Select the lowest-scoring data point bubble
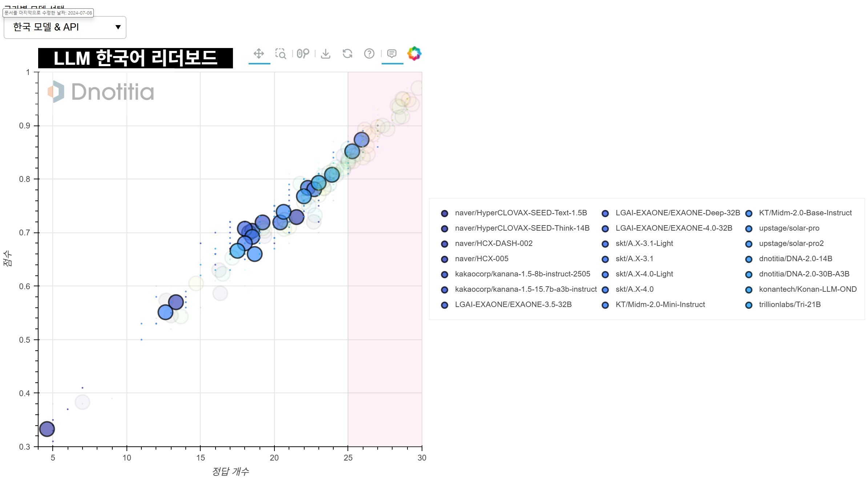Screen dimensions: 868x482 click(x=47, y=429)
